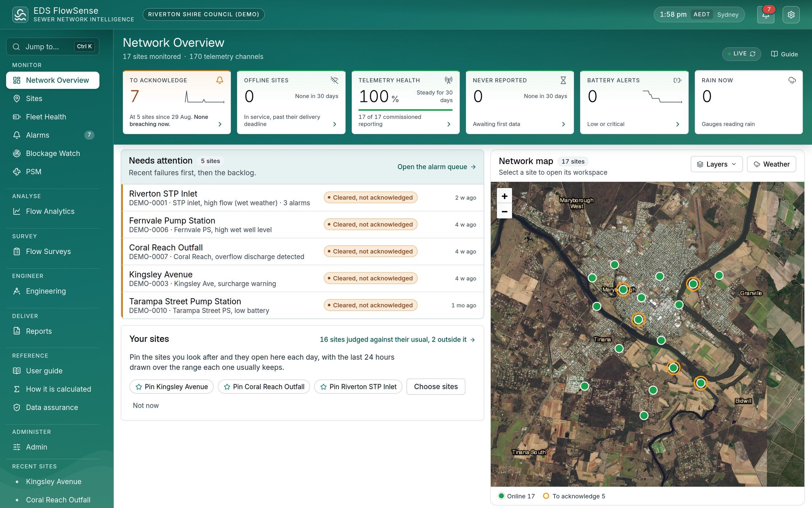Viewport: 812px width, 508px height.
Task: Click the PSM icon in the sidebar
Action: pos(17,172)
